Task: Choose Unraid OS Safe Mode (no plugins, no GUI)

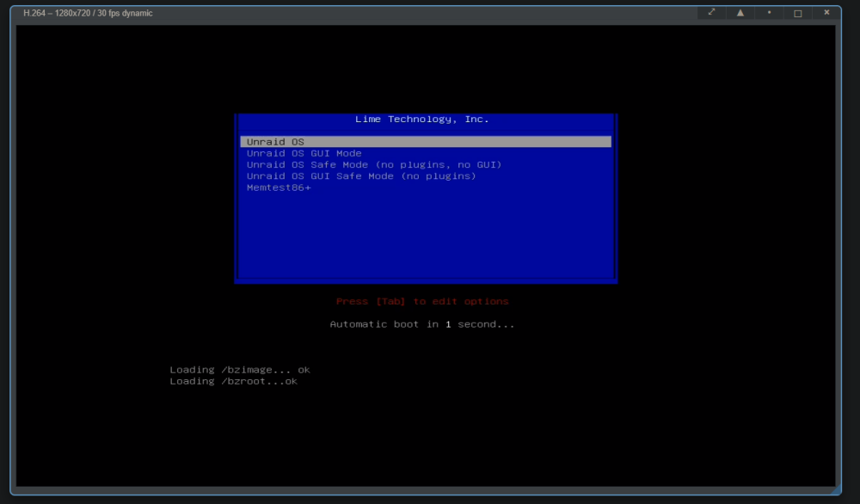Action: (374, 164)
